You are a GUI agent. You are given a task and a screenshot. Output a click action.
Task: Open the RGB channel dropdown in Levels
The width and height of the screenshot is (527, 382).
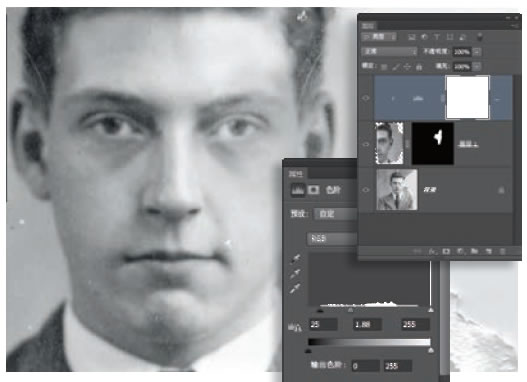[332, 239]
